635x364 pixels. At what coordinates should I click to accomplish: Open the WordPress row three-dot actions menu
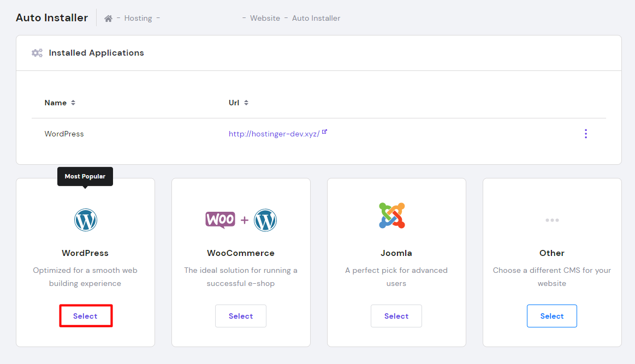coord(585,134)
